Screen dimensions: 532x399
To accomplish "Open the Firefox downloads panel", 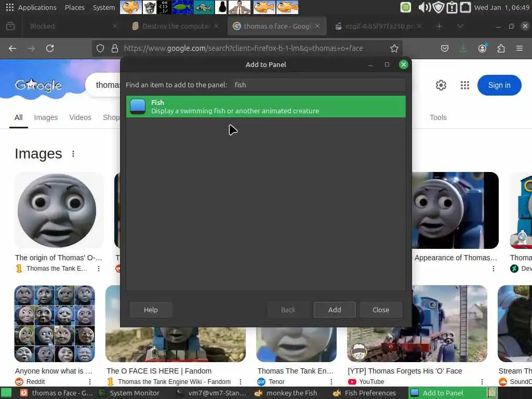I will click(x=463, y=48).
